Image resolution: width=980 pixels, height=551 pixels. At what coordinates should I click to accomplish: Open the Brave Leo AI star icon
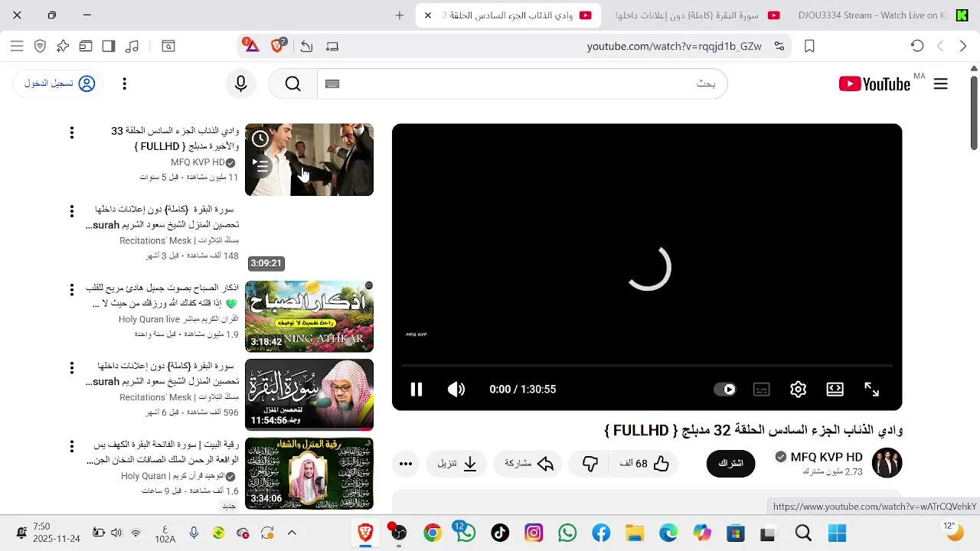pyautogui.click(x=63, y=46)
